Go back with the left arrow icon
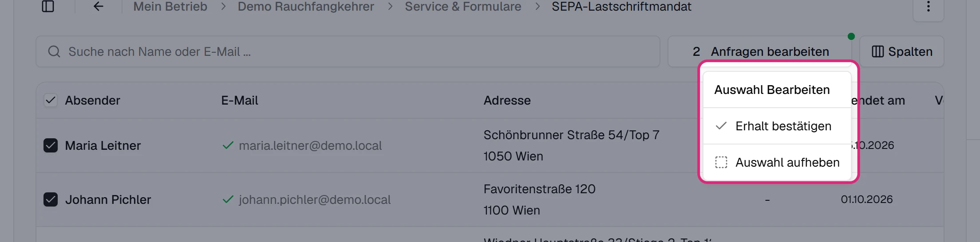Viewport: 980px width, 242px height. pyautogui.click(x=99, y=6)
